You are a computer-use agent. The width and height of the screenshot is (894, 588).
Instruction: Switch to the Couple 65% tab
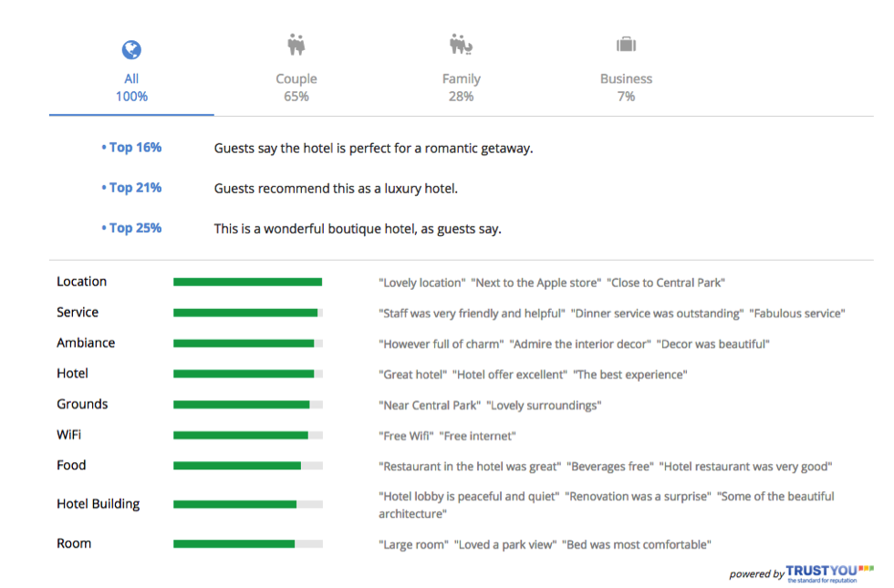pyautogui.click(x=296, y=88)
